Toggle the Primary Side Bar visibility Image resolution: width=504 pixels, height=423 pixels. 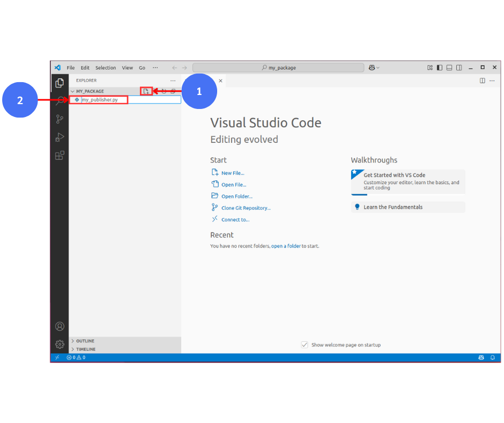pyautogui.click(x=440, y=68)
